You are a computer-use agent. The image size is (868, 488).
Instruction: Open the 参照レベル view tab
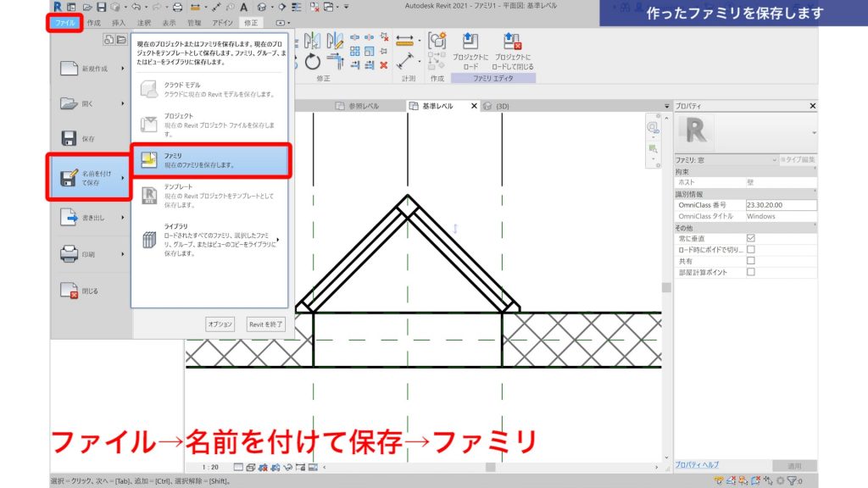coord(364,105)
